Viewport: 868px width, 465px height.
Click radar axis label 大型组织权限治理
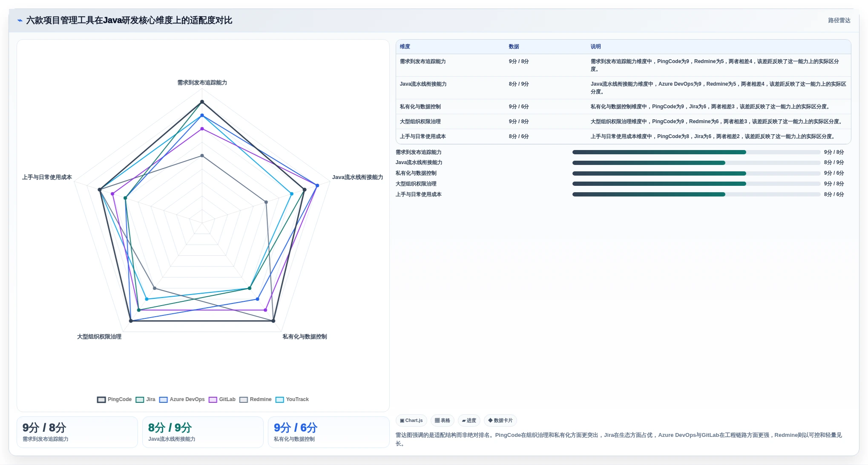[99, 337]
